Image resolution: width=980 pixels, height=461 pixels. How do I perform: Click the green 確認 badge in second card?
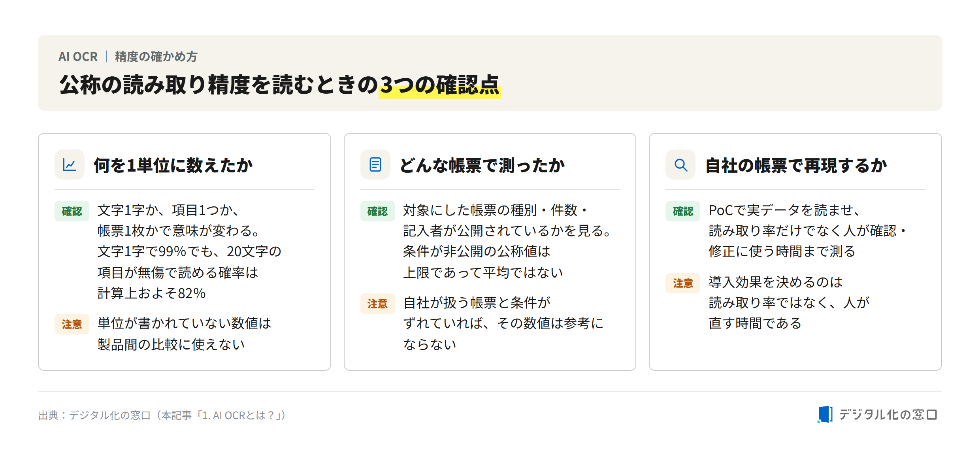click(x=377, y=211)
